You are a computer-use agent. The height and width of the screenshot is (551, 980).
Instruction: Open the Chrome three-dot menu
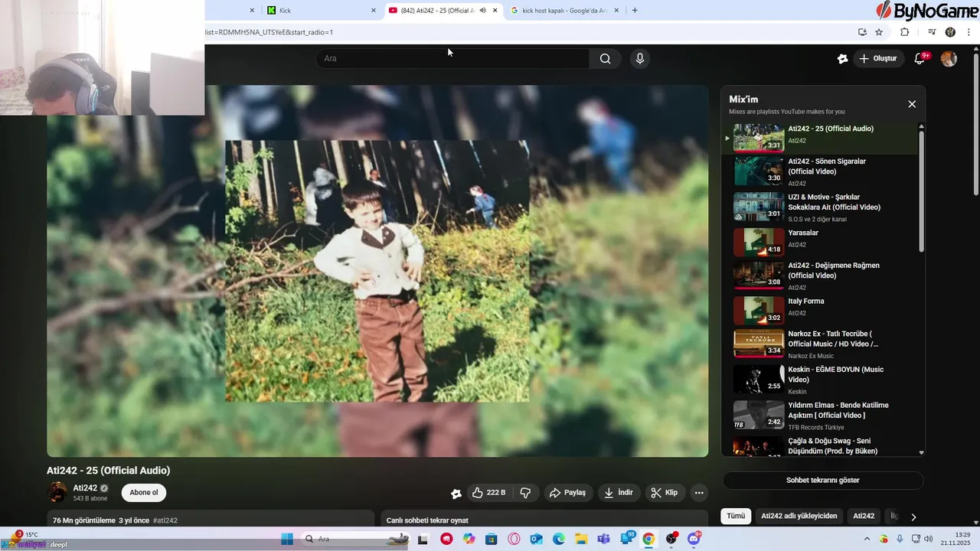[x=969, y=32]
